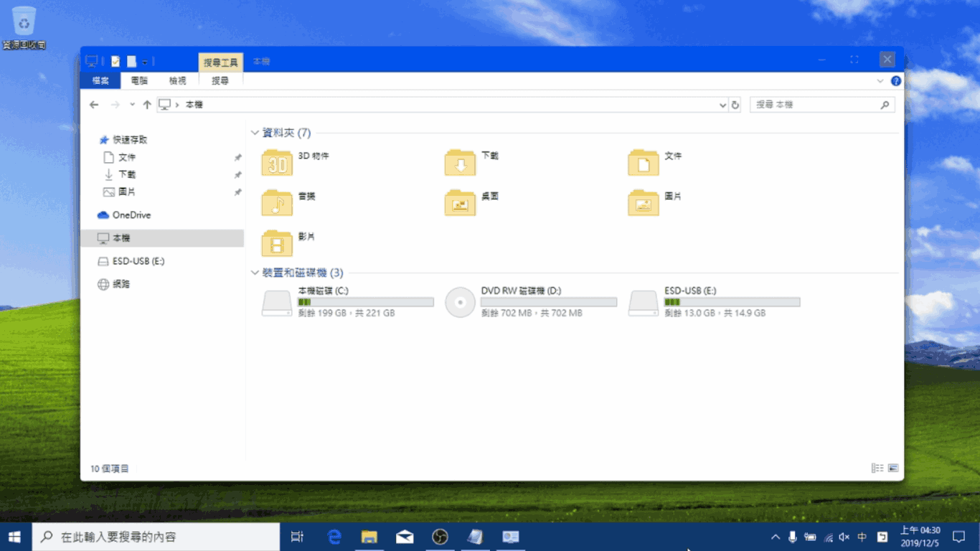Open the Windows Start menu
This screenshot has width=980, height=551.
(x=15, y=537)
